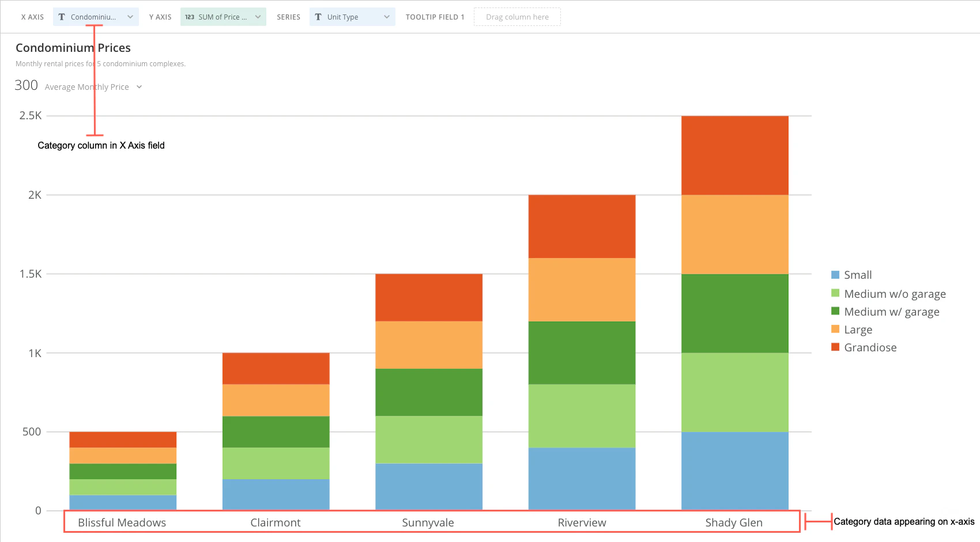Click the Small segment of Blissful Meadows bar

click(x=123, y=503)
